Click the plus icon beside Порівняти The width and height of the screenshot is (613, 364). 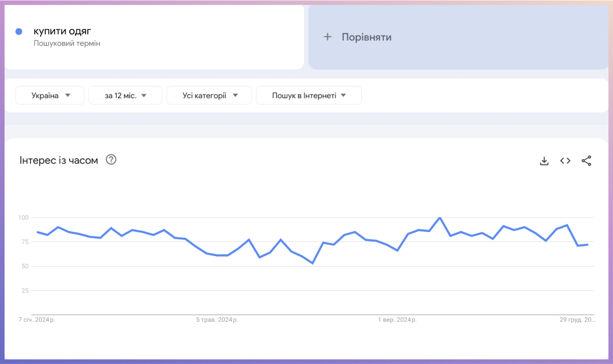(327, 37)
